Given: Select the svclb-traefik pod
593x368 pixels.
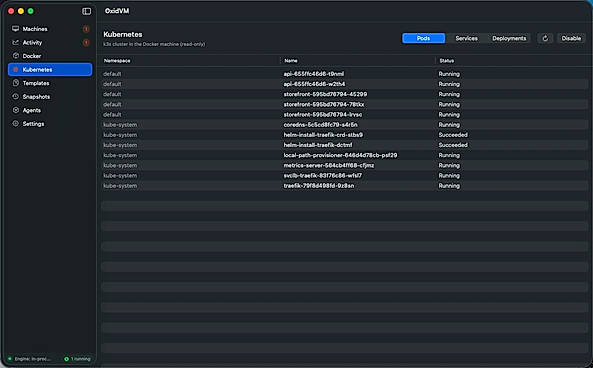Looking at the screenshot, I should 344,175.
